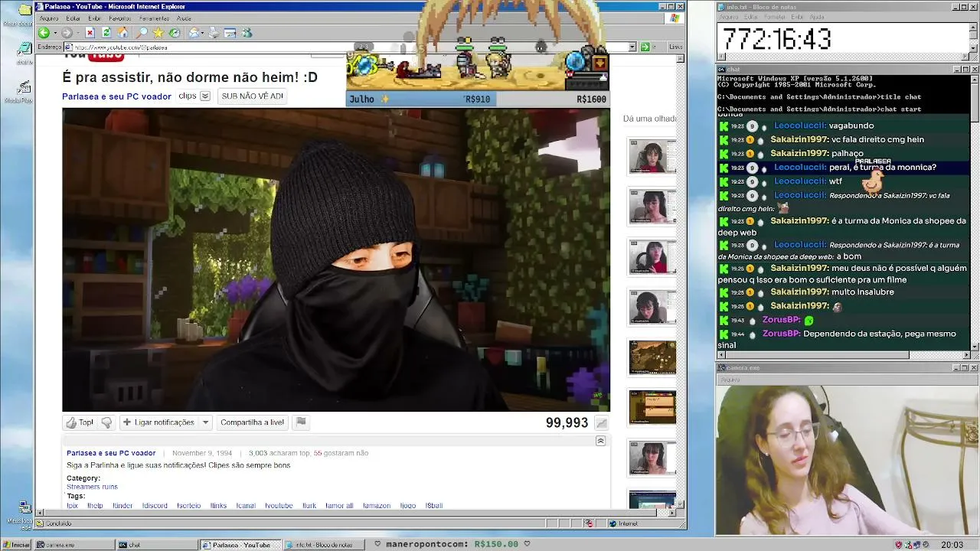Click the page icon beside the address URL

pyautogui.click(x=68, y=47)
